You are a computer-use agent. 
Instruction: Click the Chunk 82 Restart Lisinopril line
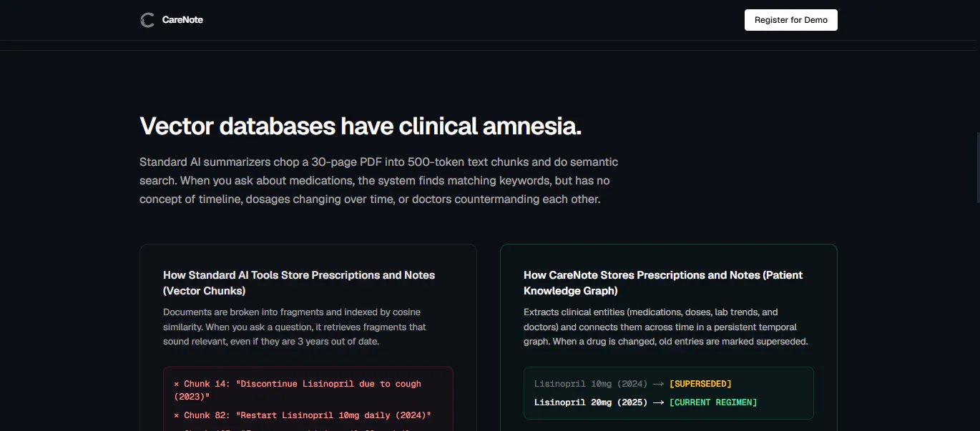tap(303, 415)
